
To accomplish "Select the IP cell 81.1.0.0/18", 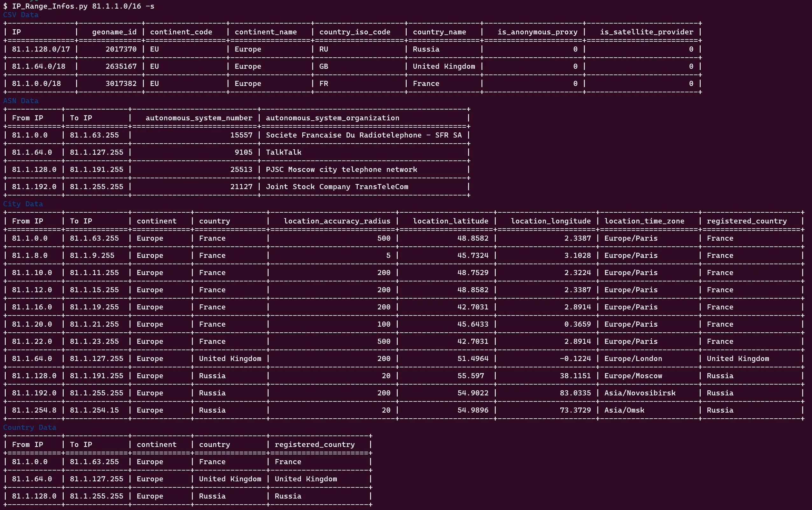I will 36,84.
